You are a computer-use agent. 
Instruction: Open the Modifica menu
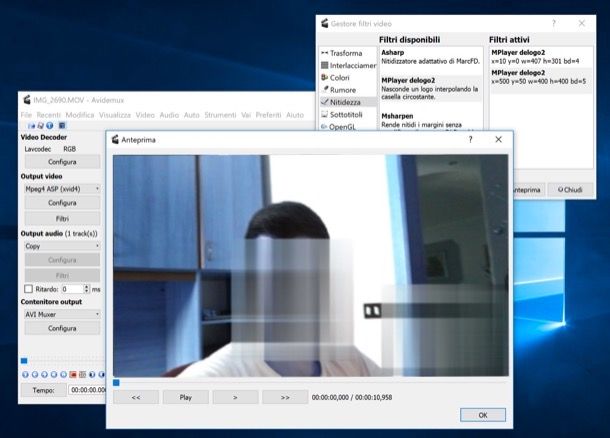coord(80,115)
